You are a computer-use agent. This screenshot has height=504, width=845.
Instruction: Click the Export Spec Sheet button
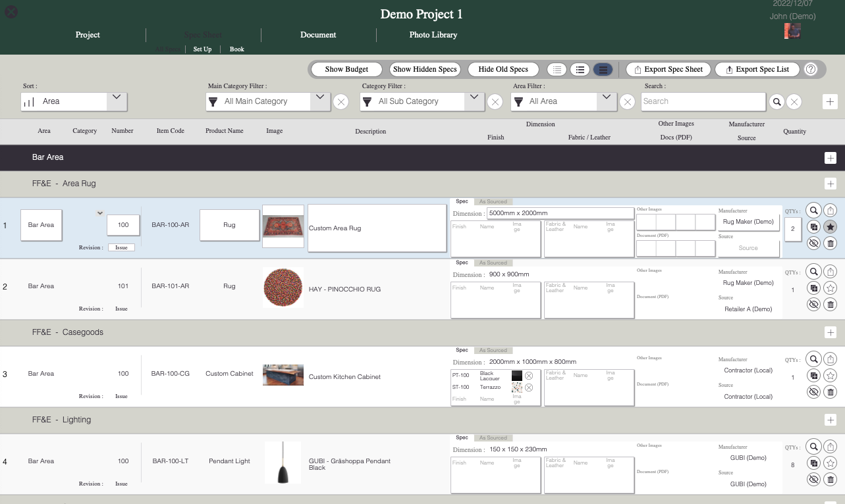point(668,69)
